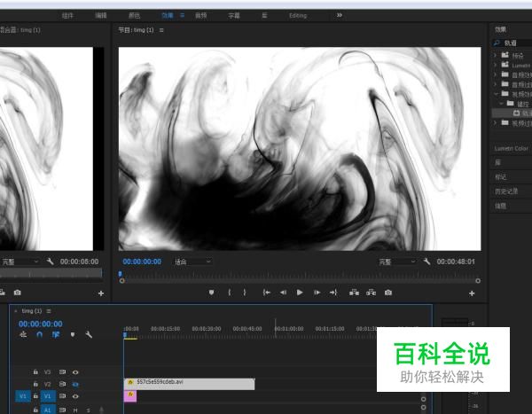Open timeline panel menu icon

(49, 311)
